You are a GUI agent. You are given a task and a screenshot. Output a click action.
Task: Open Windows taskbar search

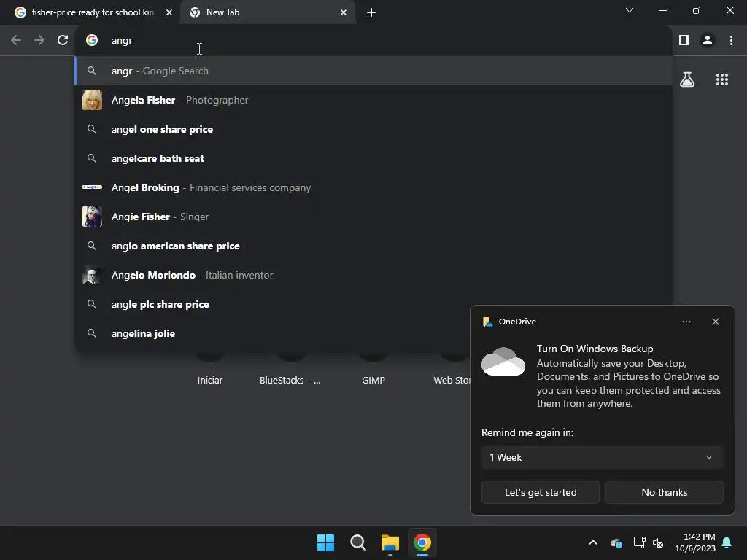tap(357, 542)
